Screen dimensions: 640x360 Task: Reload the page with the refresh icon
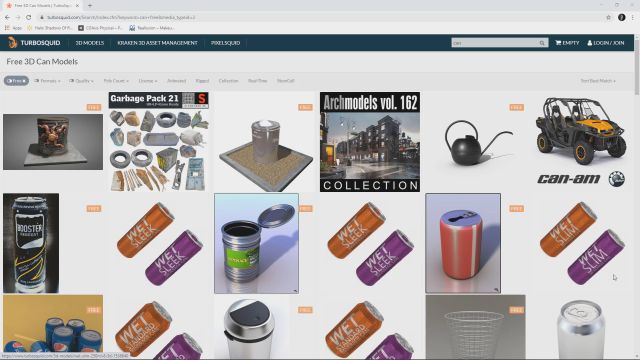click(x=29, y=17)
